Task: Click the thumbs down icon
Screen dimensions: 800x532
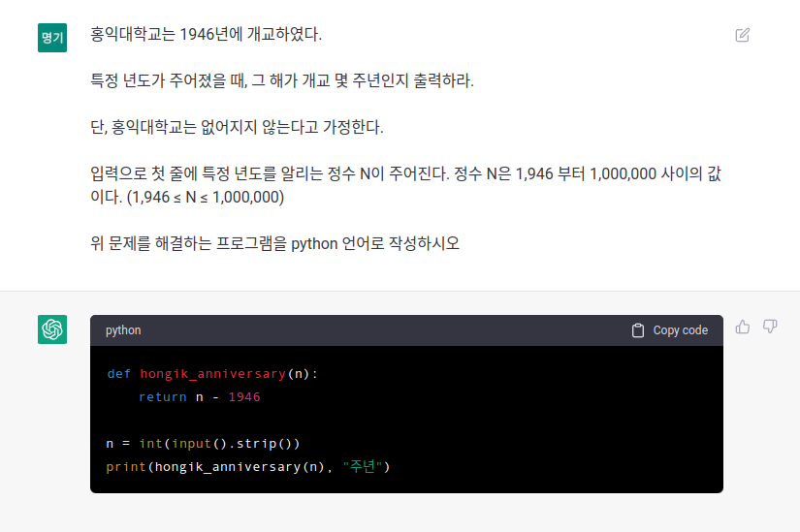Action: click(770, 327)
